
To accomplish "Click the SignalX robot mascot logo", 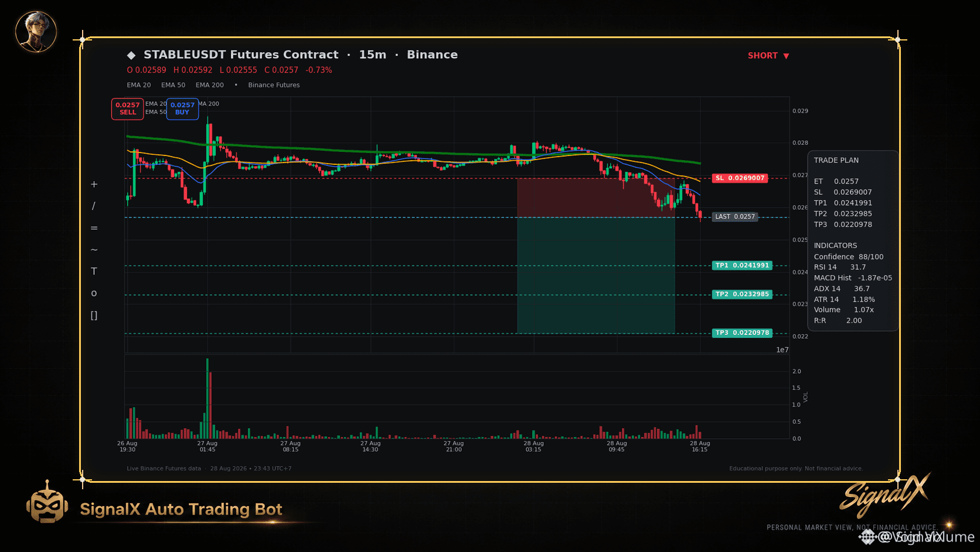I will 47,502.
